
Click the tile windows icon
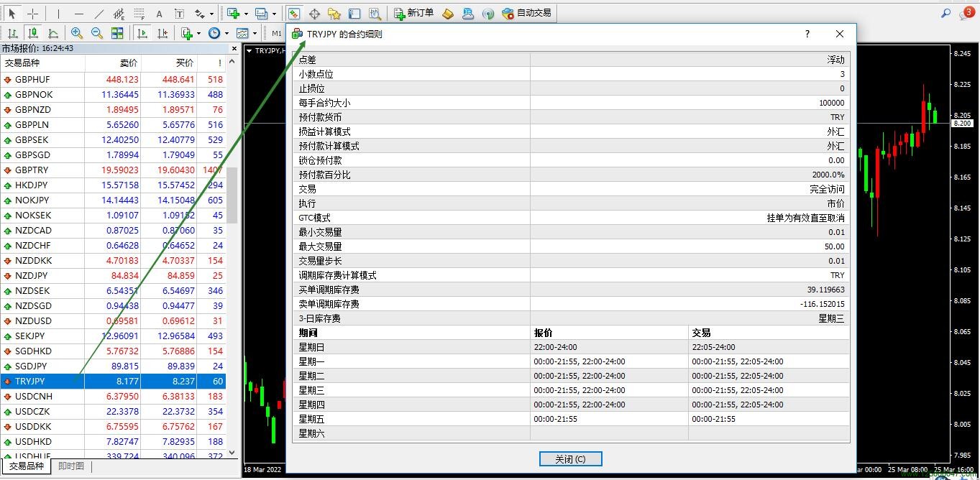(117, 33)
